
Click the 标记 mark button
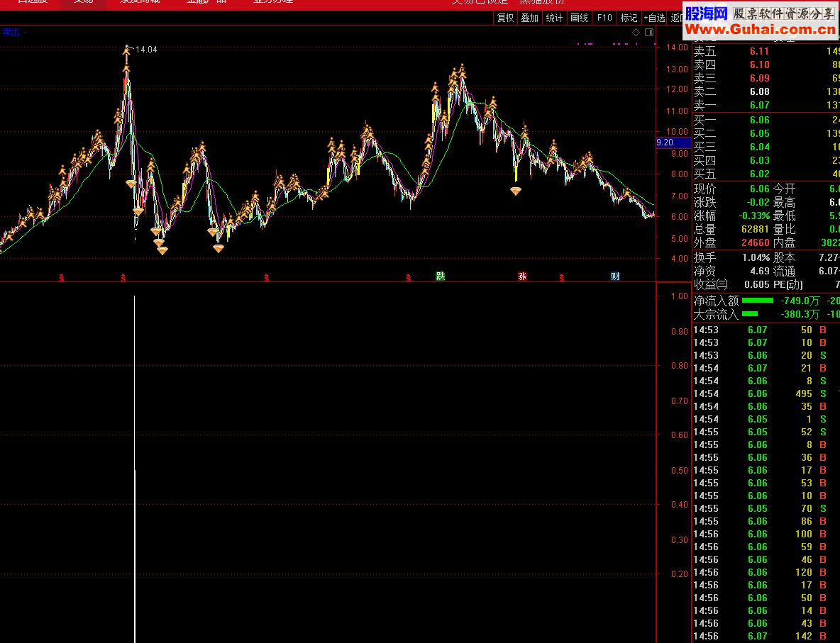(629, 18)
